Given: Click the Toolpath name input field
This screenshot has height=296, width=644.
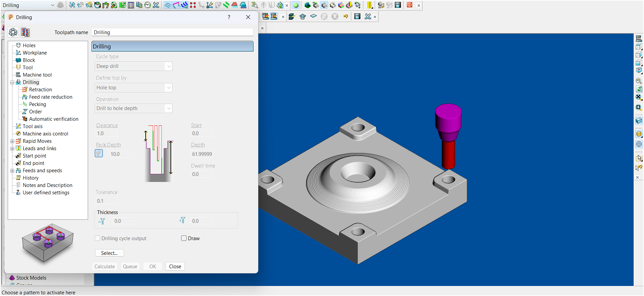Looking at the screenshot, I should click(172, 32).
